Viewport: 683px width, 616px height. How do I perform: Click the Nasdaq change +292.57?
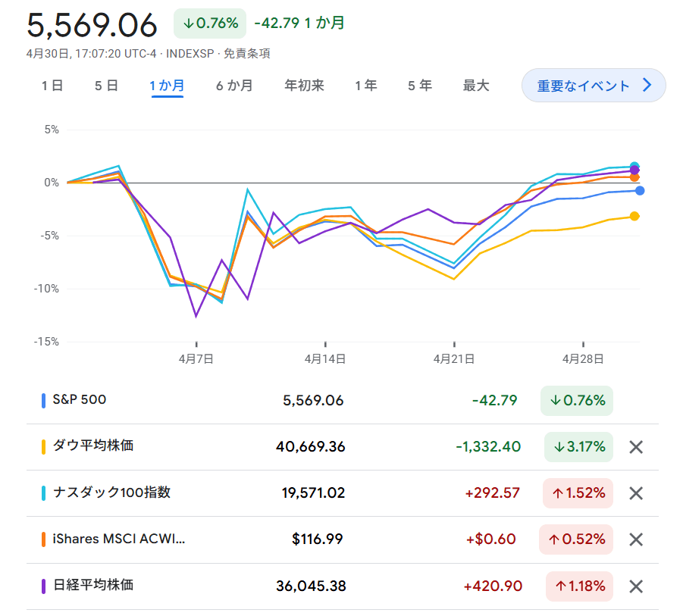(x=492, y=492)
